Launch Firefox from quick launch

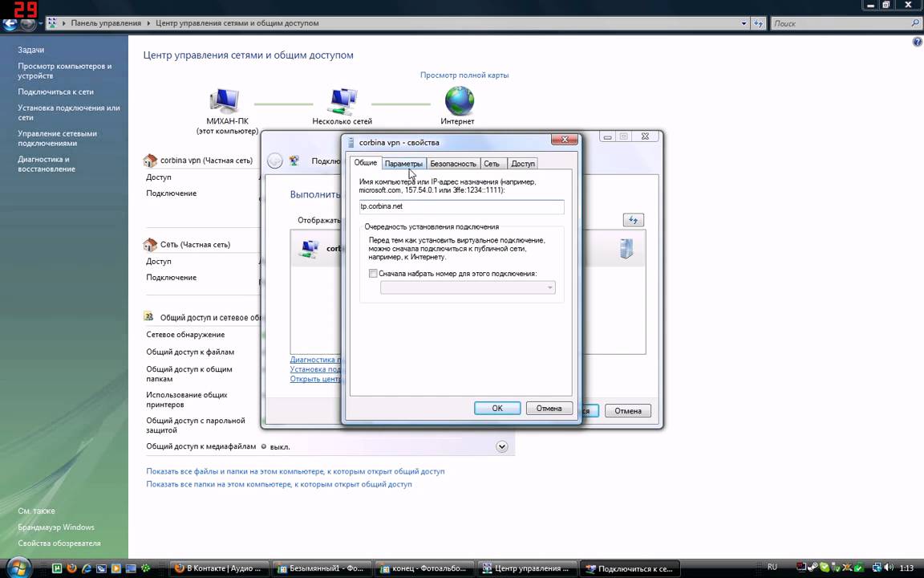[x=72, y=568]
